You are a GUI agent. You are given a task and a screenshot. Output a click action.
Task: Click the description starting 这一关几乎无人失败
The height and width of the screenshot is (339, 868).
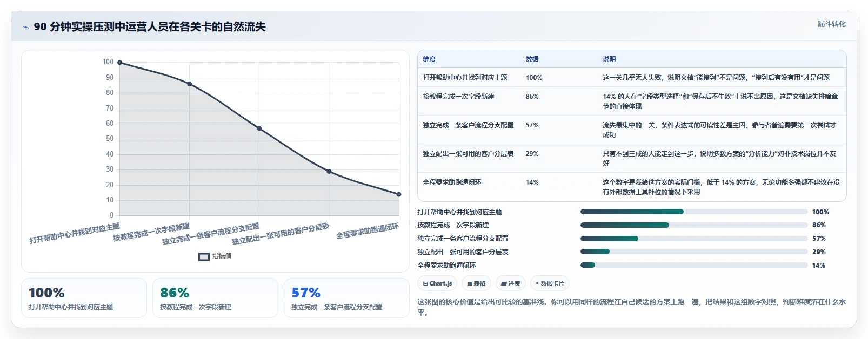716,78
